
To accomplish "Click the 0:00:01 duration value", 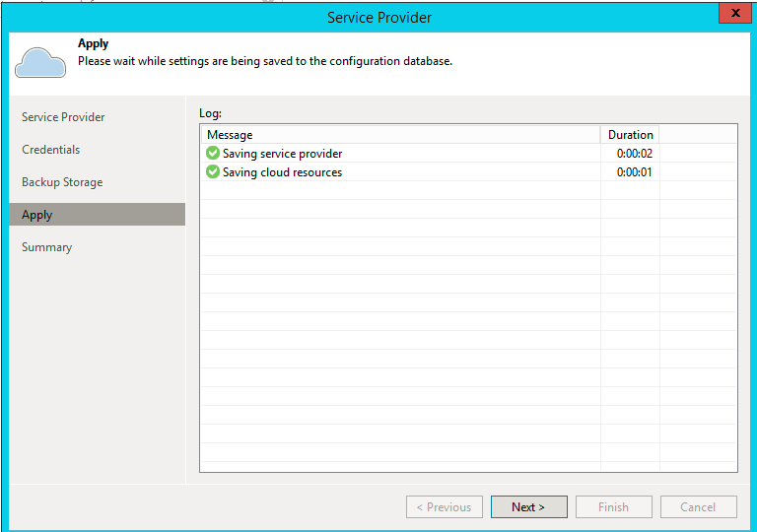I will [x=635, y=172].
